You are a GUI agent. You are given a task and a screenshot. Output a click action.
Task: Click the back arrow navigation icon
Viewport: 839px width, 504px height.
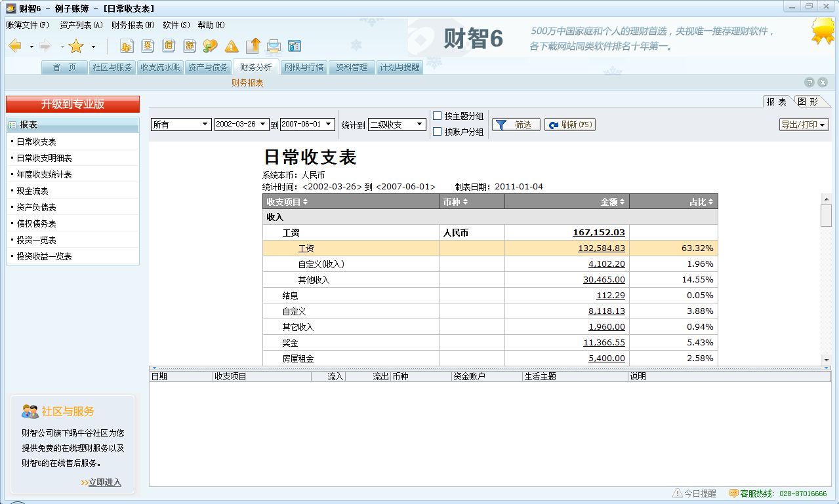tap(15, 46)
